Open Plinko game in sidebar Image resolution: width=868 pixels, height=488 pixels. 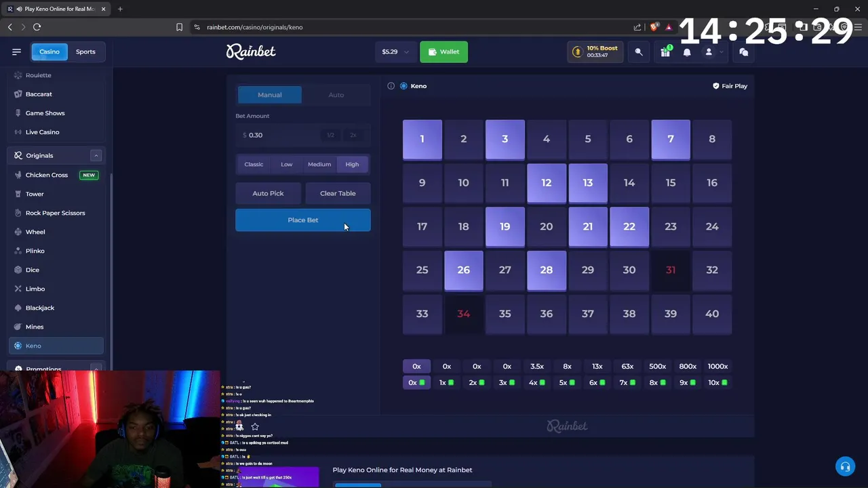(56, 251)
